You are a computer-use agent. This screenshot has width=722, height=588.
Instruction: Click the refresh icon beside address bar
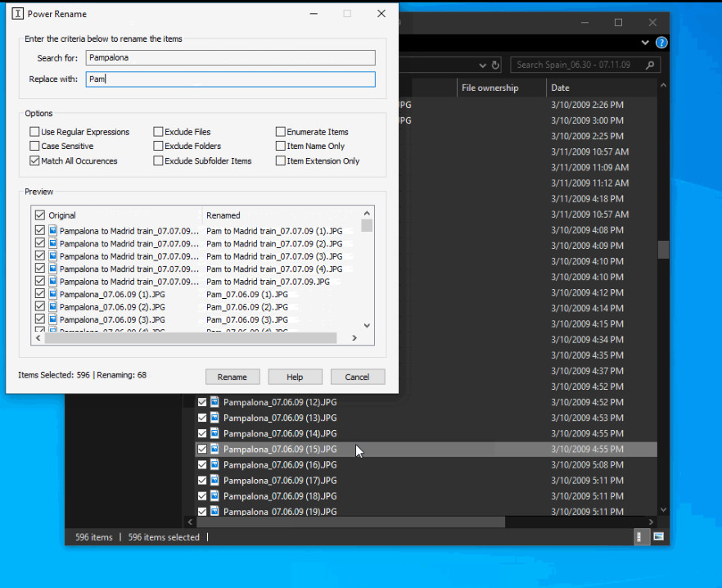(x=495, y=65)
